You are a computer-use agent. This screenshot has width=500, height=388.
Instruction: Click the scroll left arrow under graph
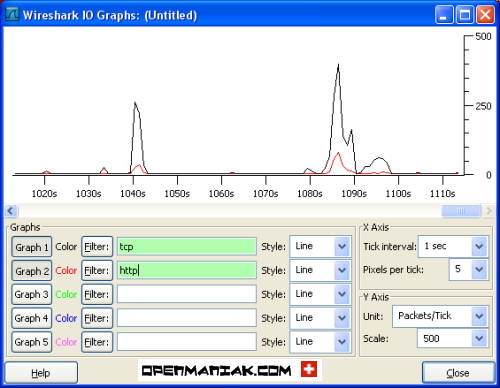[11, 211]
